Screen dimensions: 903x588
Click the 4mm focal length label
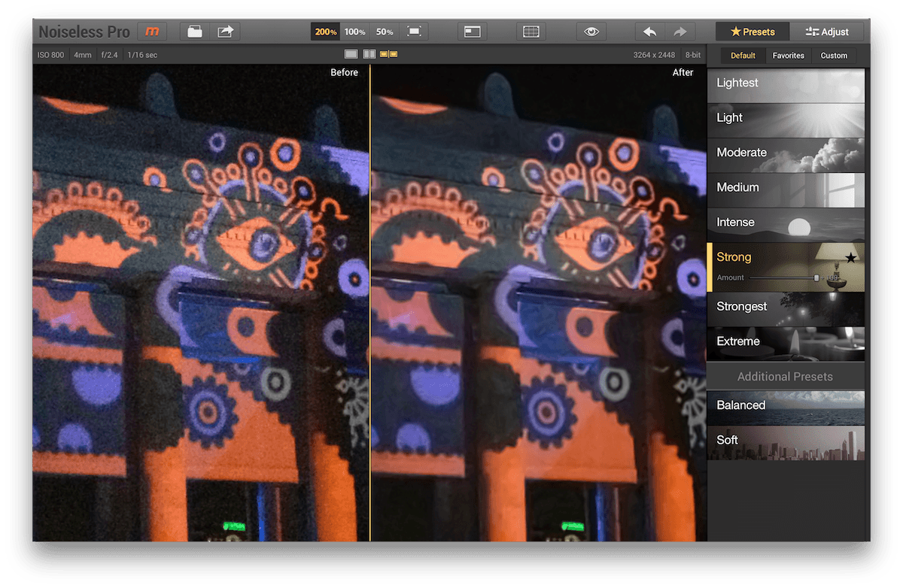tap(83, 55)
